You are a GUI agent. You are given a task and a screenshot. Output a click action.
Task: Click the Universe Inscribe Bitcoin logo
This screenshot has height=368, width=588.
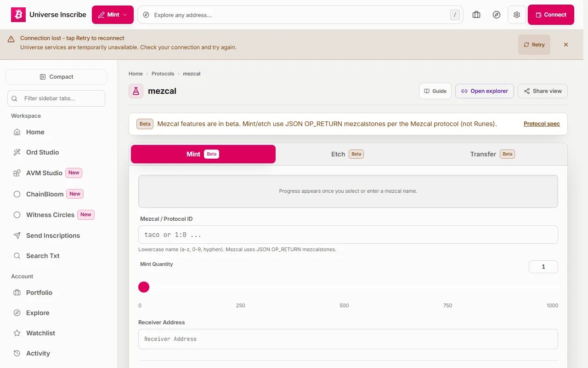coord(18,15)
